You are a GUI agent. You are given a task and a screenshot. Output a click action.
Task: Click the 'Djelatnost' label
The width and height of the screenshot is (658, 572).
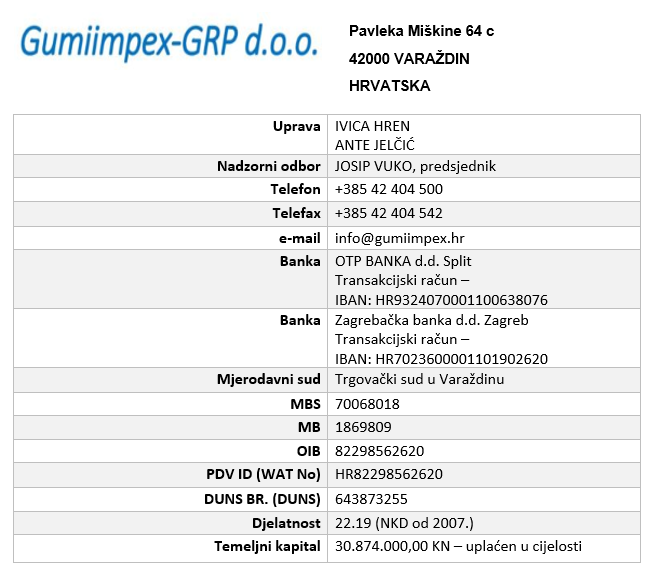click(286, 523)
